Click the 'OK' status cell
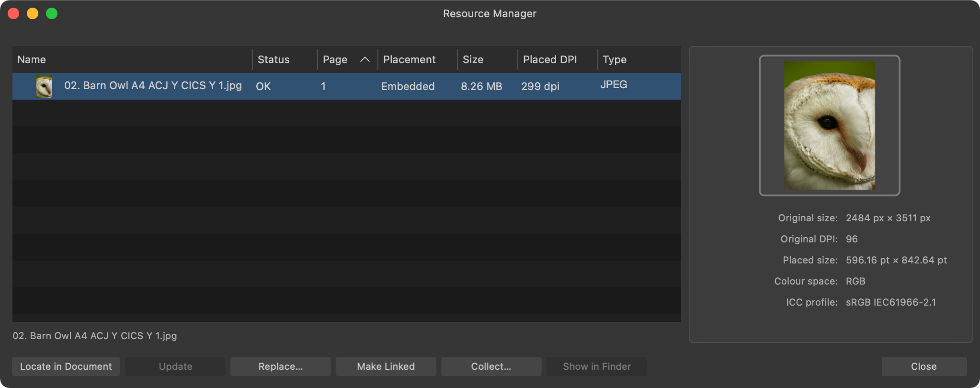This screenshot has height=388, width=980. coord(263,86)
